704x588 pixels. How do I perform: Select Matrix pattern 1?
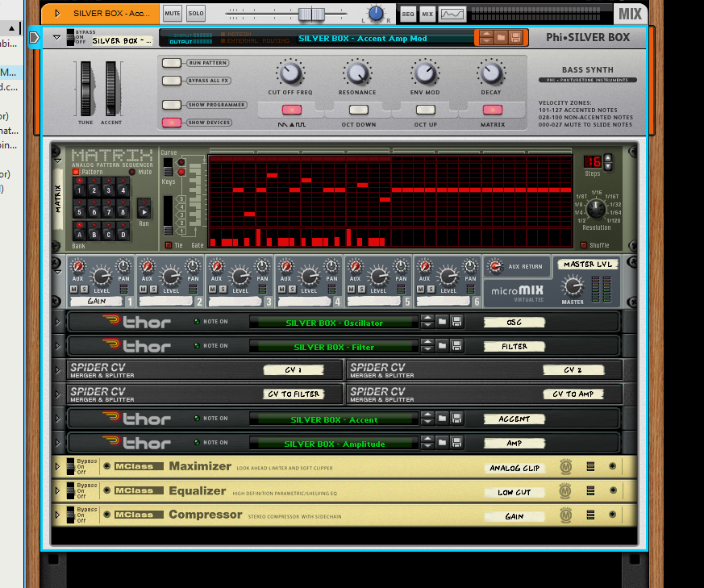(x=80, y=189)
